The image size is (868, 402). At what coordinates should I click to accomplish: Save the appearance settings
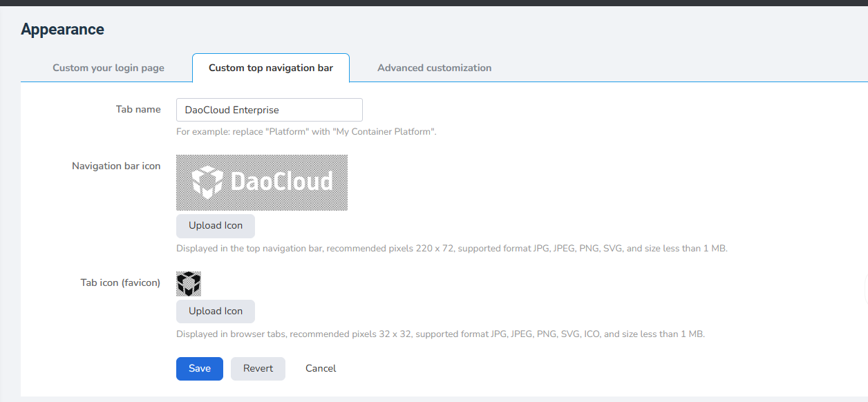pyautogui.click(x=200, y=369)
